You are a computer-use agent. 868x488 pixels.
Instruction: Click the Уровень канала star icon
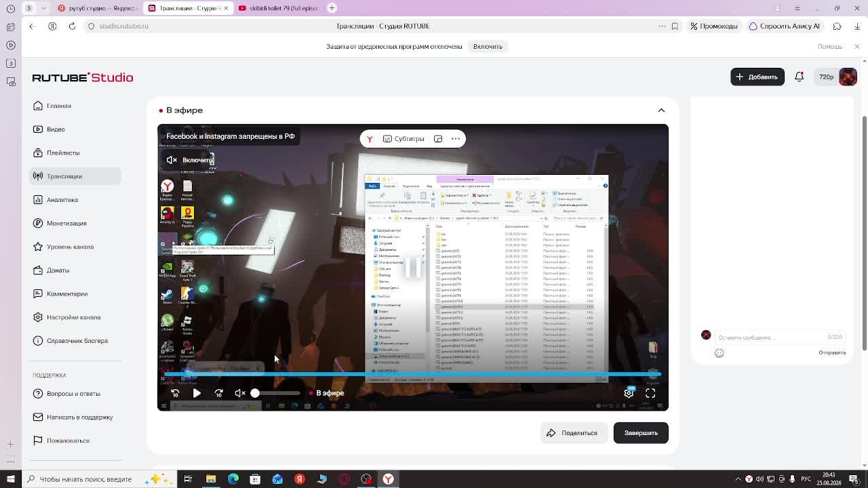click(x=37, y=247)
